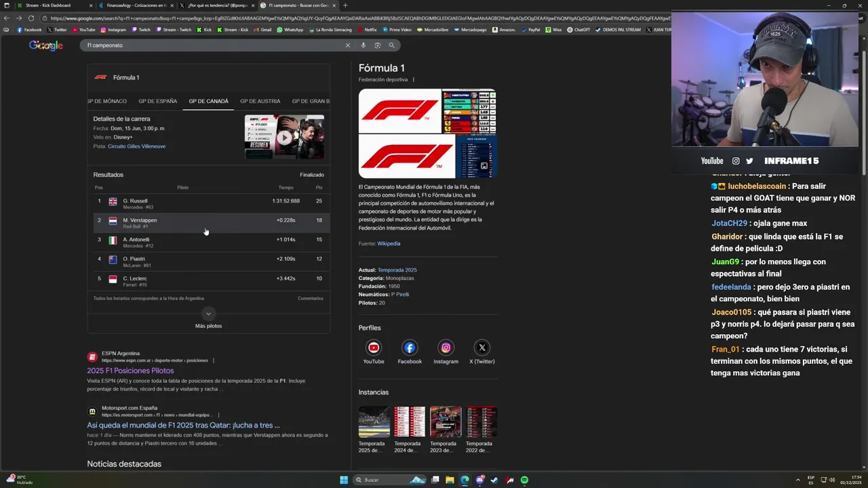
Task: Open Circuito Gilles Villeneuve link
Action: [x=136, y=146]
